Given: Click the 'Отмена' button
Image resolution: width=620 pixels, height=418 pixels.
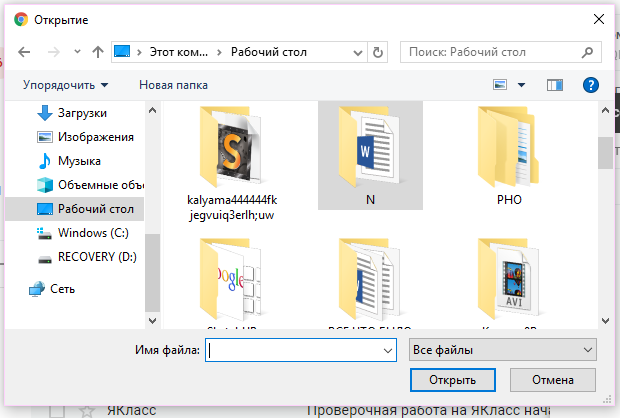Looking at the screenshot, I should click(553, 380).
